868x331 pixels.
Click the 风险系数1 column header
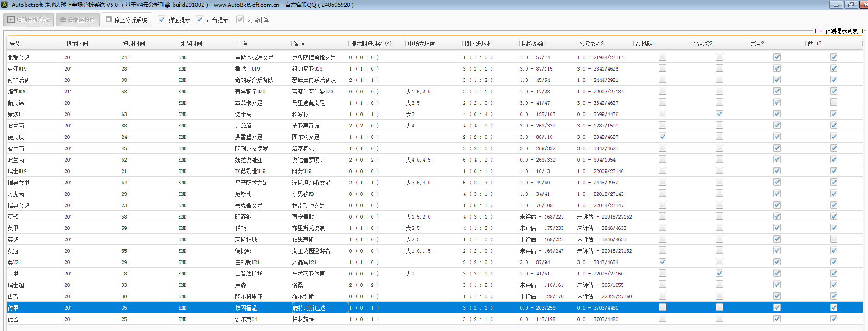[534, 43]
